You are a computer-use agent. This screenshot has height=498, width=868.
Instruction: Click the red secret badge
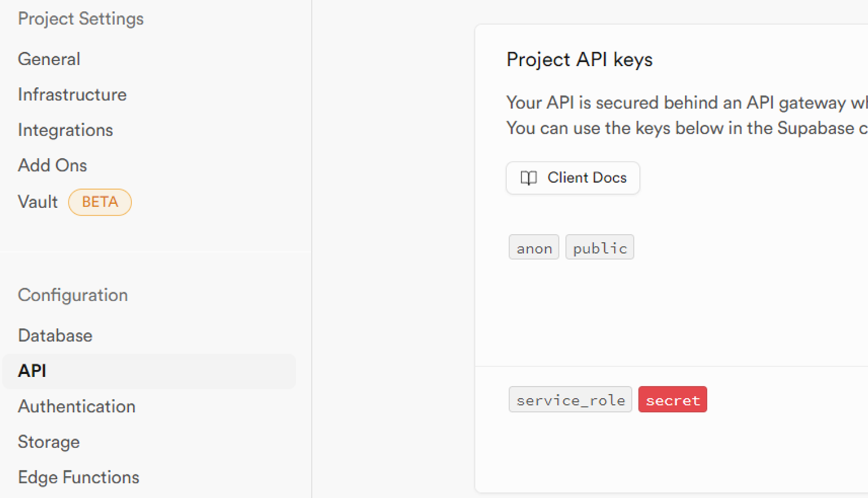[672, 400]
